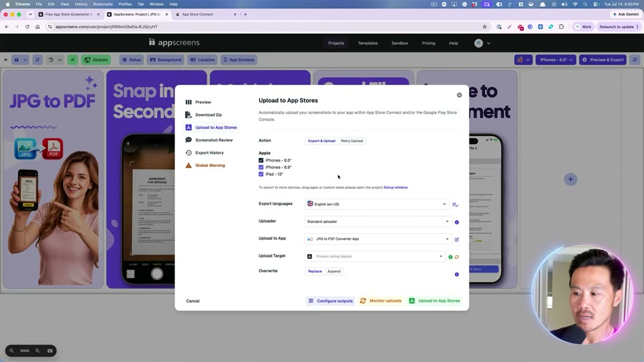The height and width of the screenshot is (362, 644).
Task: Close the Upload to App Stores dialog
Action: pos(459,95)
